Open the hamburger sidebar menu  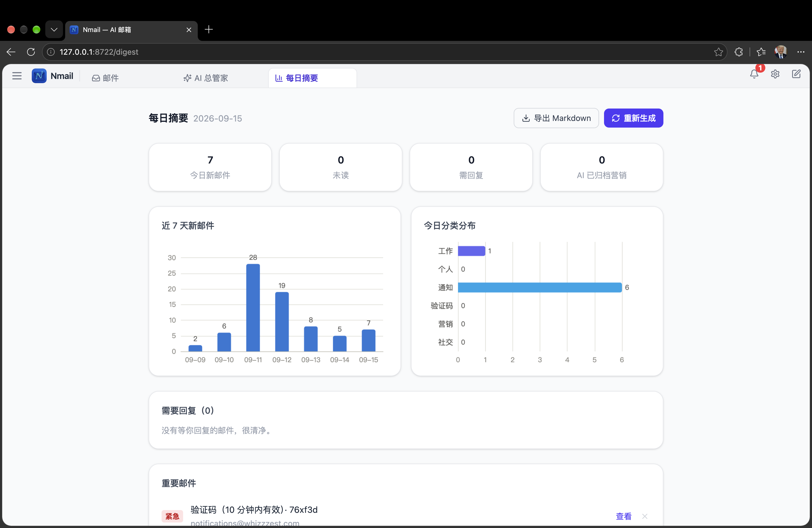(17, 76)
